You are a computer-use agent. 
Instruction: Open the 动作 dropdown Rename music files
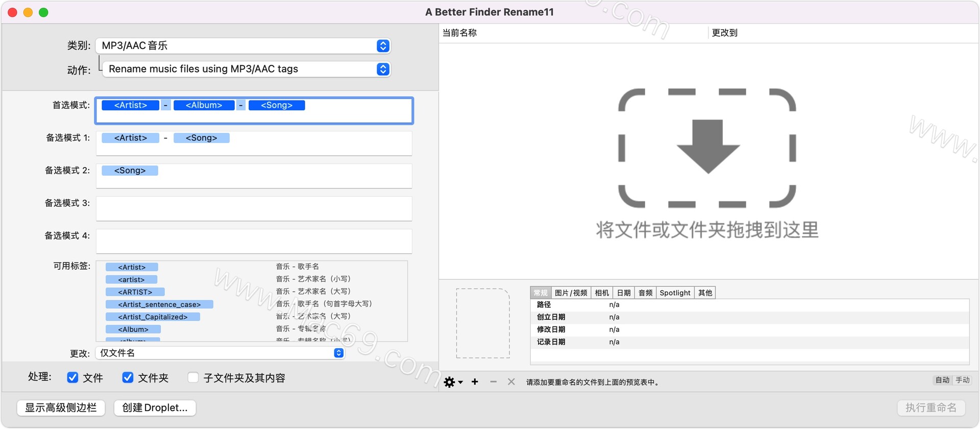247,69
